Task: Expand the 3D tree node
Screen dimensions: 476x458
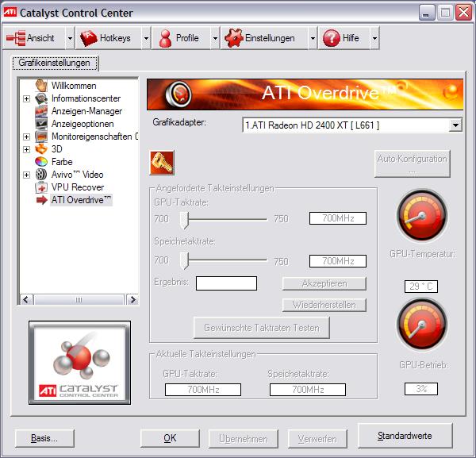Action: (26, 149)
